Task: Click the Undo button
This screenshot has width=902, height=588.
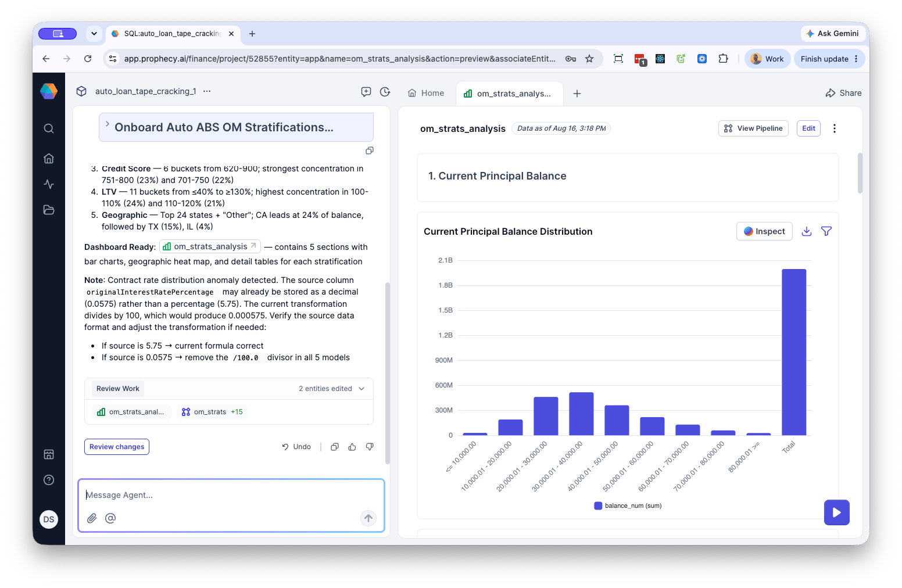Action: point(296,447)
